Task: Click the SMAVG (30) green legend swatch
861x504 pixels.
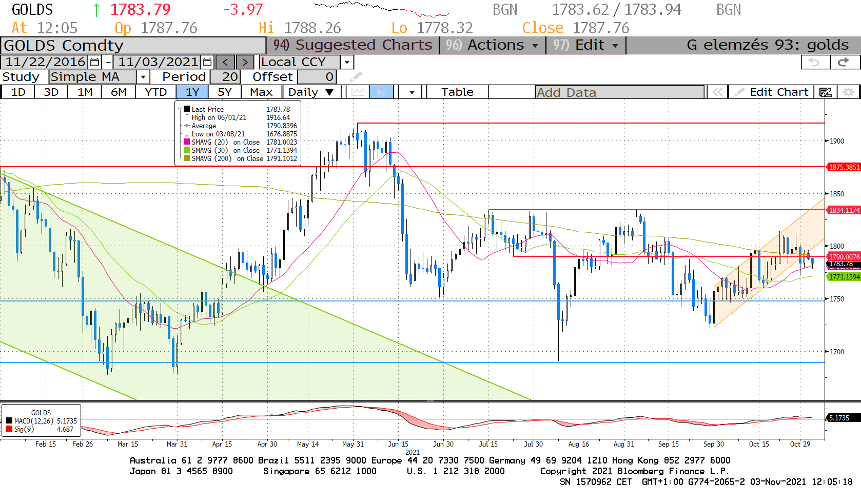Action: 187,150
